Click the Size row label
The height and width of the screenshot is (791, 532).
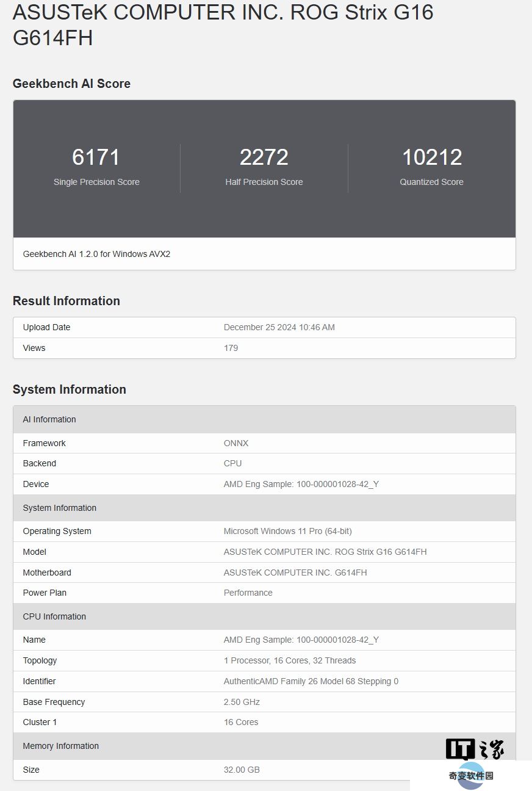coord(31,770)
